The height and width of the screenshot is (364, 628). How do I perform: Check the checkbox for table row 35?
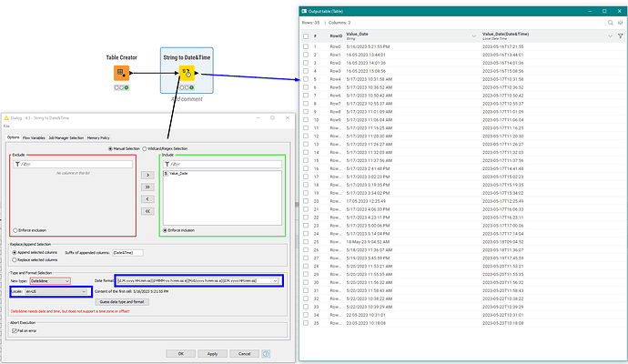tap(306, 323)
